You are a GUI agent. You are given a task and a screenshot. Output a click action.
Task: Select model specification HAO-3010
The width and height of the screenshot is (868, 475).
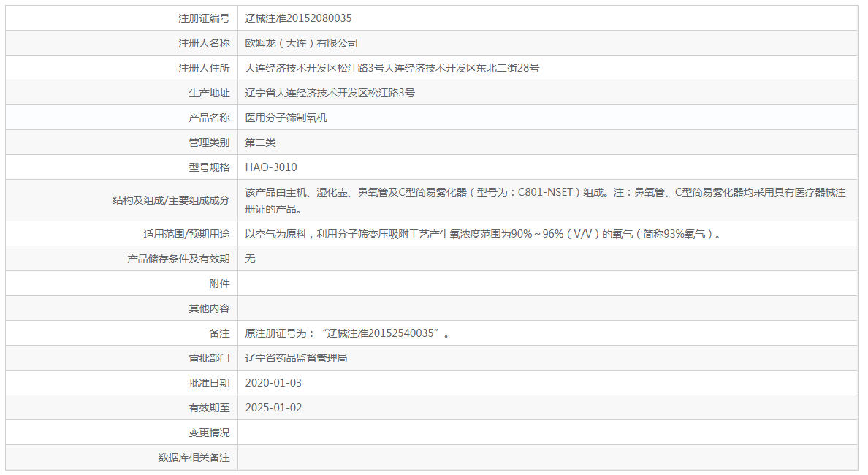click(271, 167)
